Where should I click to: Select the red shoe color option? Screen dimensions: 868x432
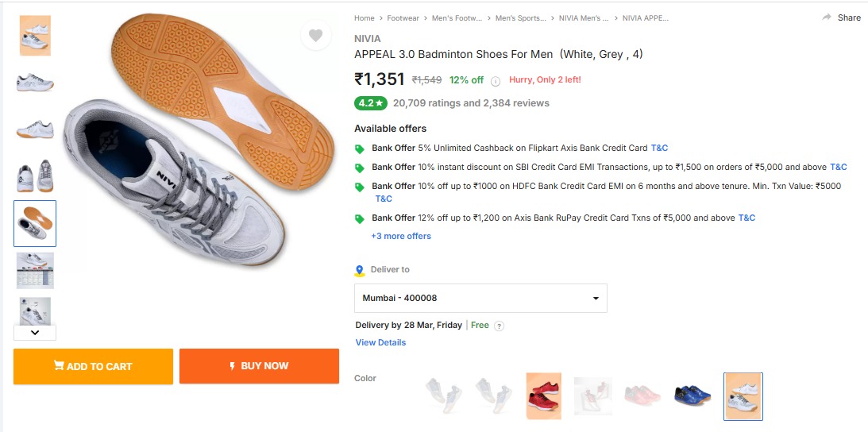click(x=543, y=395)
